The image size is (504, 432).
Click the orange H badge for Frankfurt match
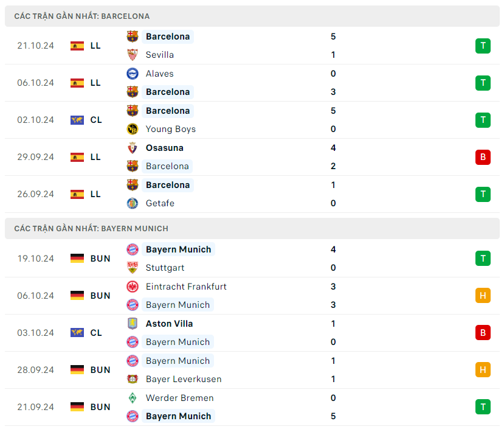click(x=483, y=296)
